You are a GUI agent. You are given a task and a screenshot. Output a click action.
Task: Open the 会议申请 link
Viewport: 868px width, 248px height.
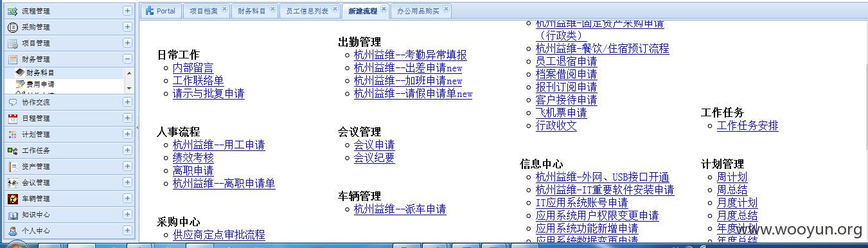(x=374, y=145)
